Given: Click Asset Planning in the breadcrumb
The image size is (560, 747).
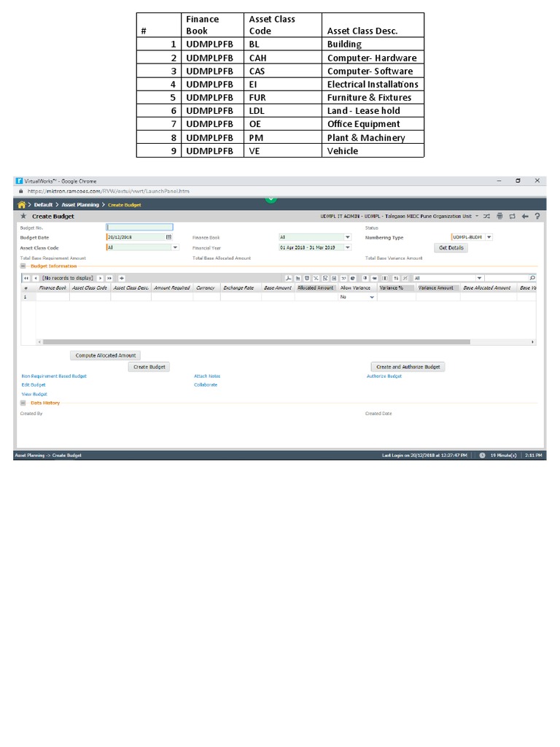Looking at the screenshot, I should point(80,205).
